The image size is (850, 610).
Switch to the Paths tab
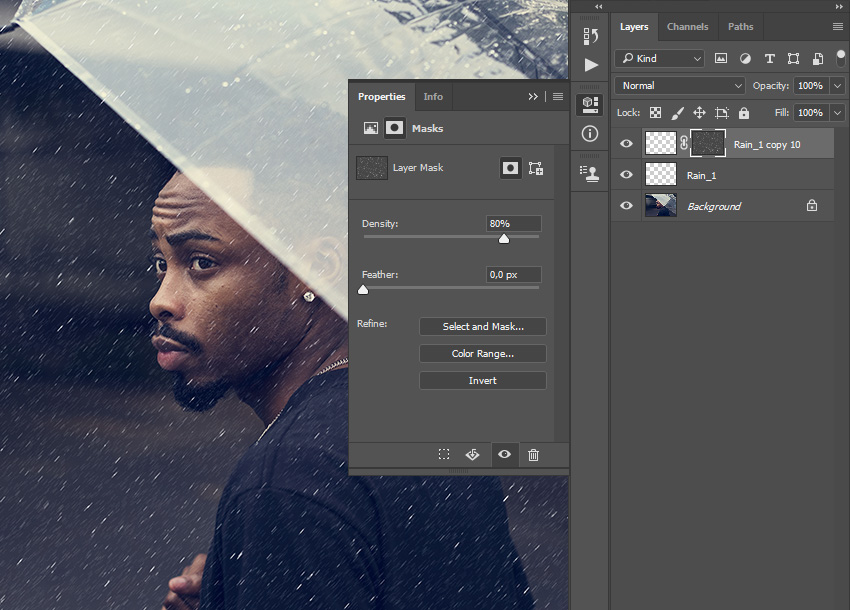tap(740, 27)
